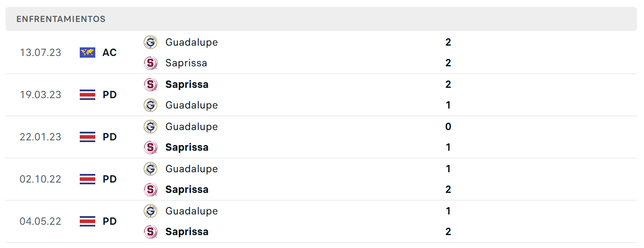Select Guadalupe team name in 13.07.23 match
Viewport: 644px width, 248px height.
tap(191, 42)
